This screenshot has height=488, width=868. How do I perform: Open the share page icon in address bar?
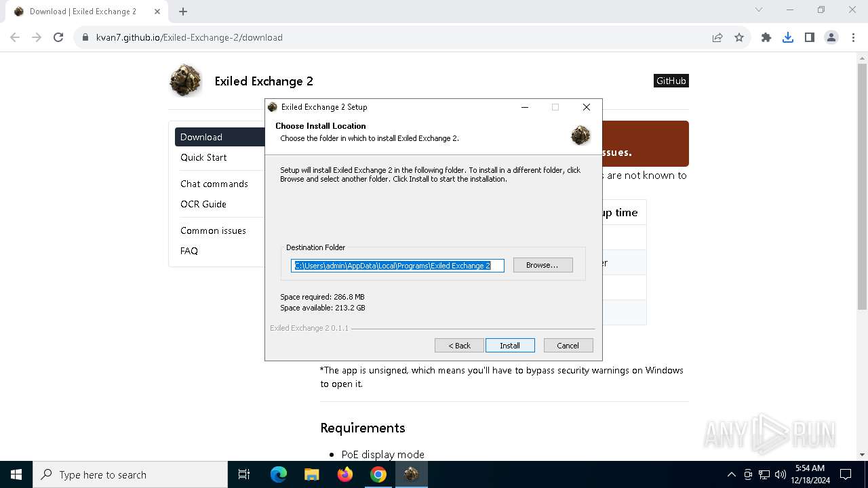[x=717, y=37]
